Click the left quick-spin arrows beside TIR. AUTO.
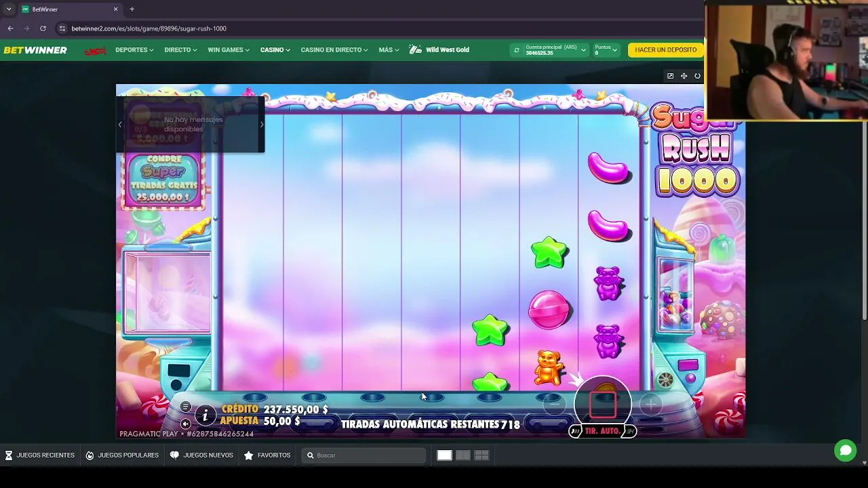868x488 pixels. [x=575, y=431]
